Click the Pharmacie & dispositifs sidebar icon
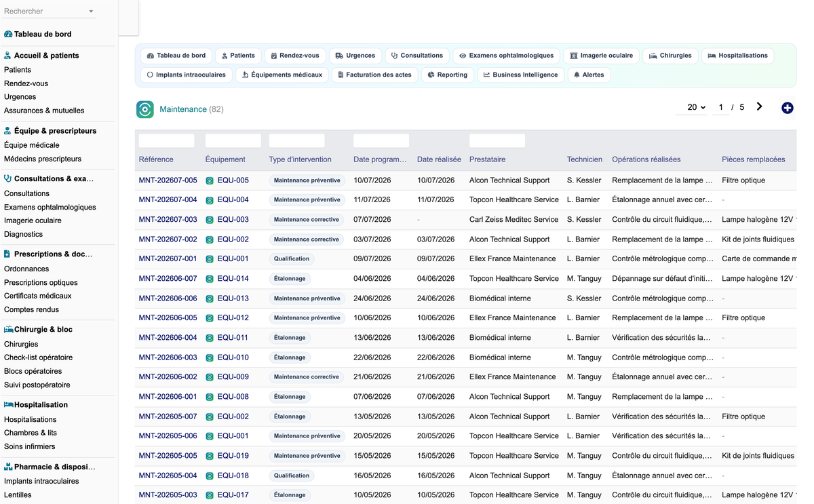Image resolution: width=814 pixels, height=504 pixels. pos(8,467)
